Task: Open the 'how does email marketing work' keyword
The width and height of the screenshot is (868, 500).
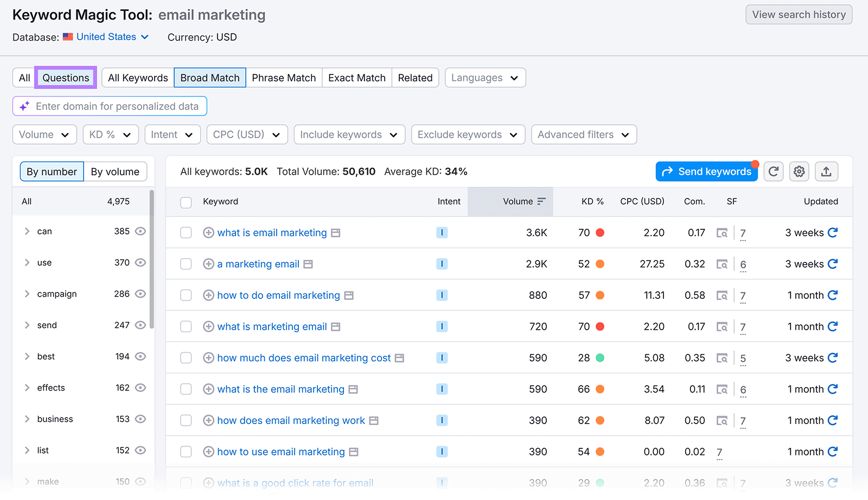Action: [x=291, y=420]
